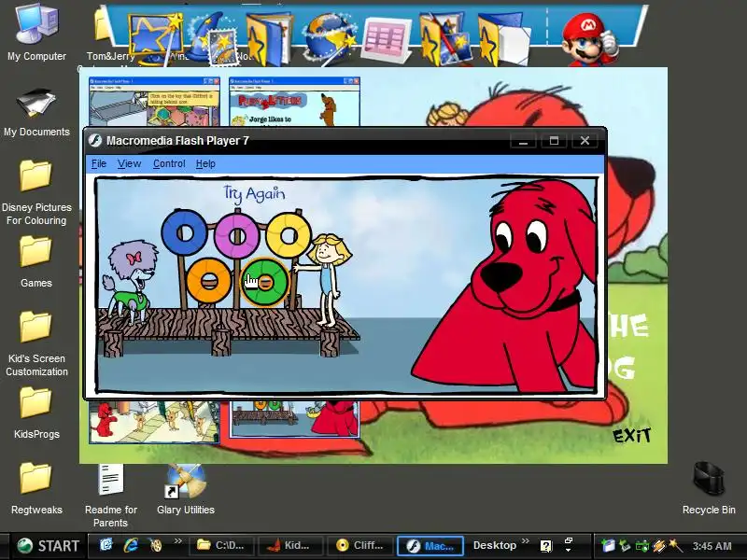
Task: Click the orange ring target
Action: (x=208, y=281)
